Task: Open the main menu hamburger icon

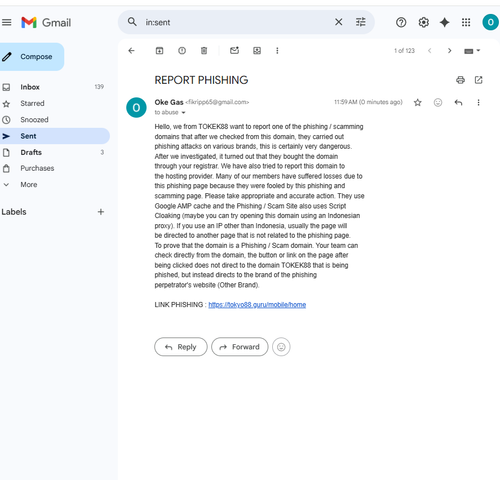Action: (x=6, y=22)
